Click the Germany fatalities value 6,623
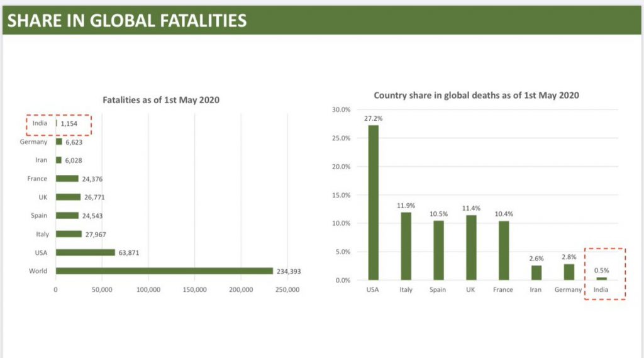644x358 pixels. click(74, 142)
